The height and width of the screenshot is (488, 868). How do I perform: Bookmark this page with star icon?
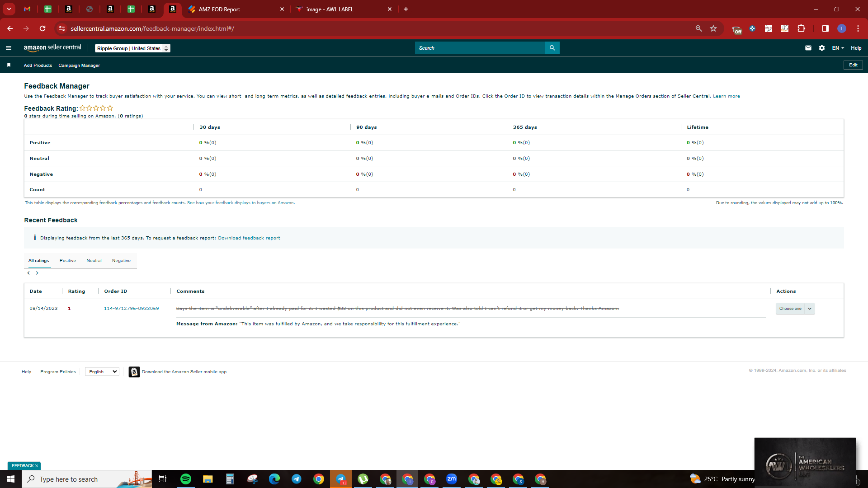pyautogui.click(x=713, y=28)
